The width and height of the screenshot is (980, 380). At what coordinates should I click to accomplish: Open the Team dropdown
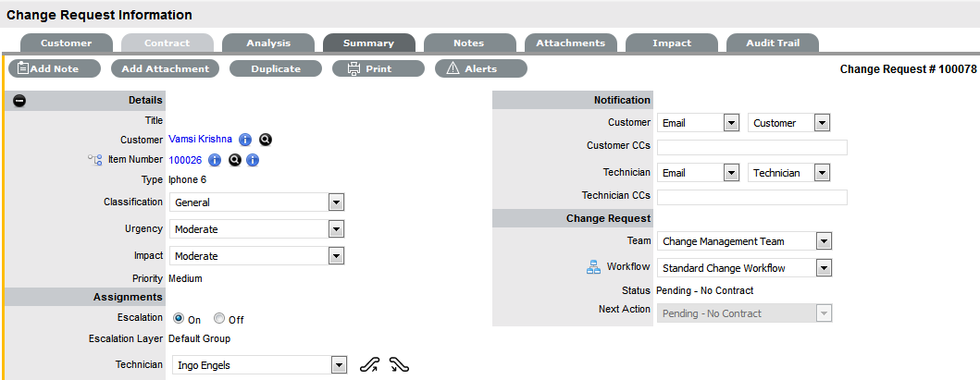click(x=745, y=241)
